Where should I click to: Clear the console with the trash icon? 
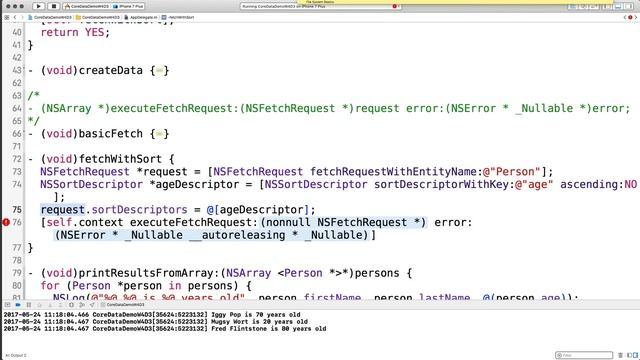coord(620,355)
